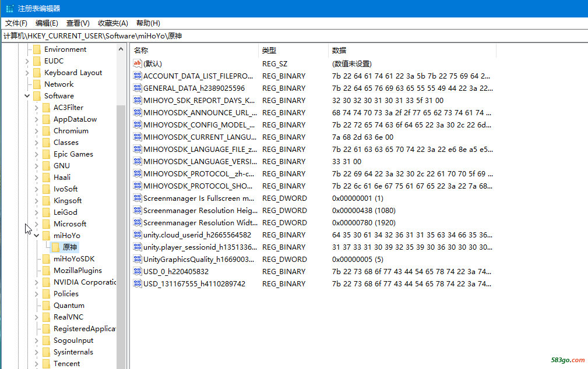Click icon of Screenmanager Is Fullscreen value
The width and height of the screenshot is (588, 369).
tap(138, 198)
